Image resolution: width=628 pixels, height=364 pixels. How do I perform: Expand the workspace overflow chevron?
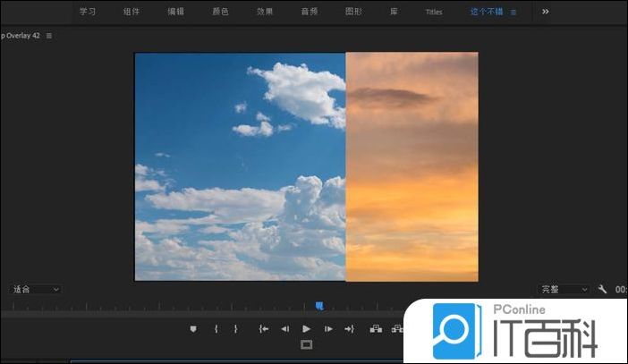pos(546,12)
